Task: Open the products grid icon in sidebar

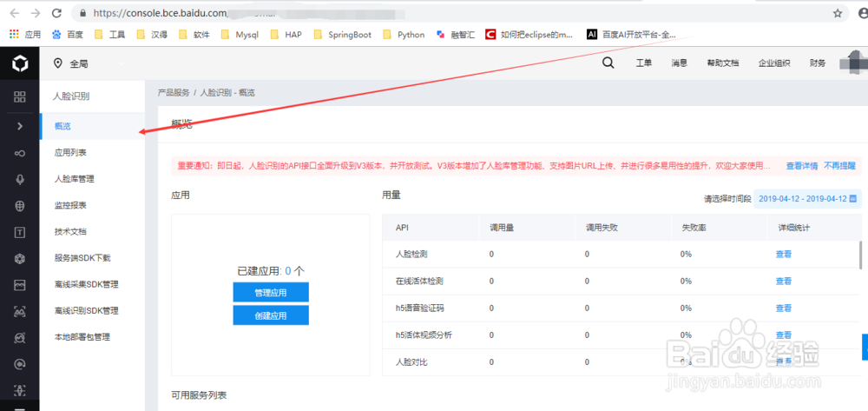Action: 20,97
